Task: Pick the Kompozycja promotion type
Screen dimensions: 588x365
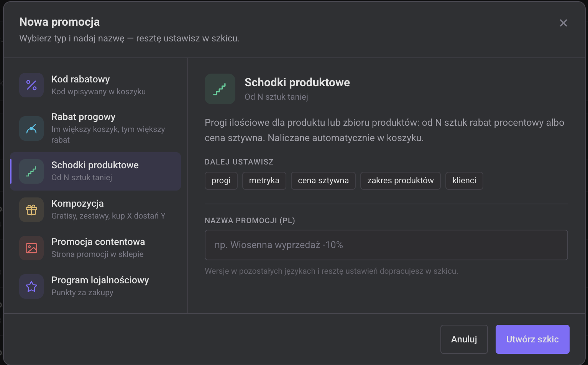Action: [95, 210]
